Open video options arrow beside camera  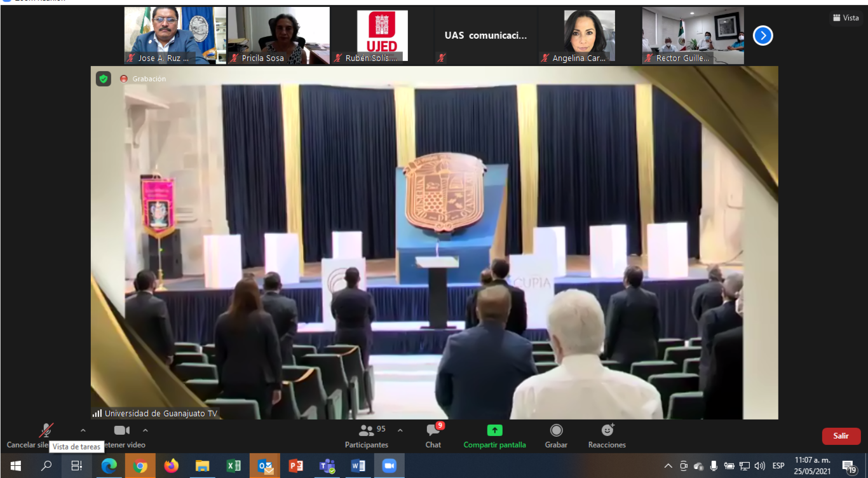145,430
